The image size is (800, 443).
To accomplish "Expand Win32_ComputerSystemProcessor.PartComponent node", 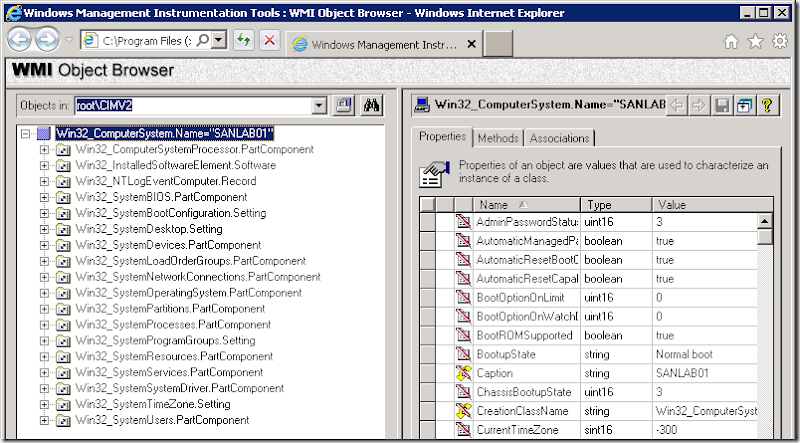I will (x=44, y=150).
